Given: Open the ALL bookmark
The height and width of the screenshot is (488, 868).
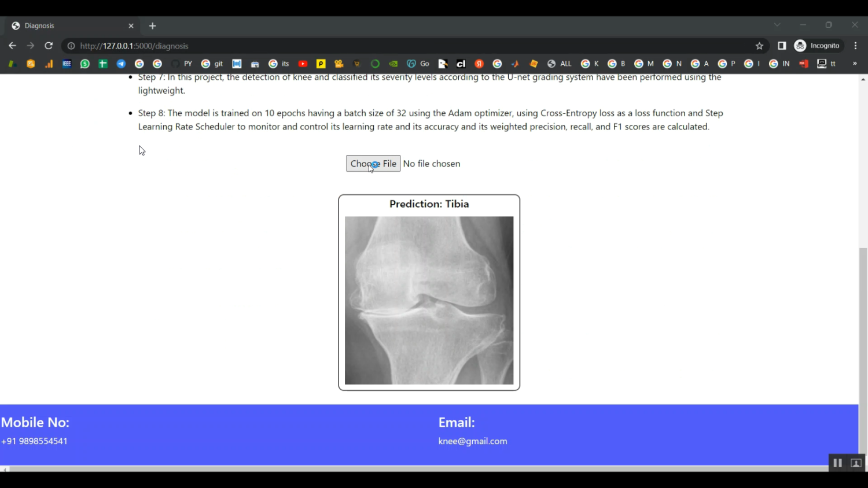Looking at the screenshot, I should click(560, 64).
